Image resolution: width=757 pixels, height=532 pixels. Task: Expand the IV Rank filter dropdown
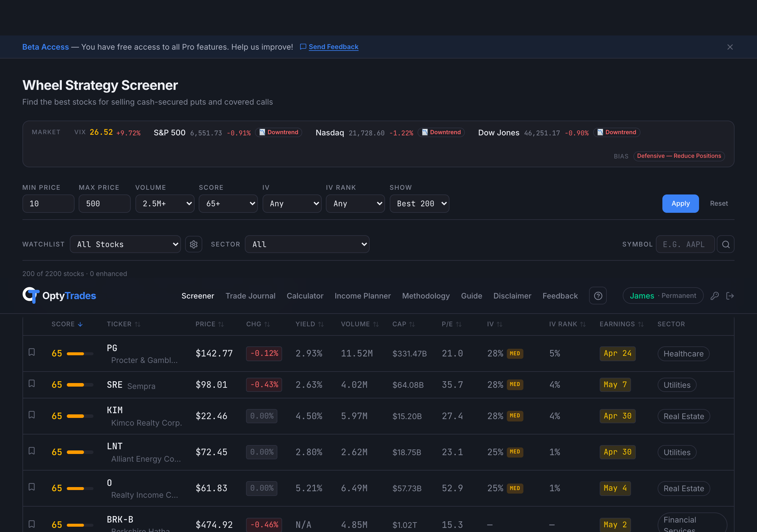tap(355, 203)
